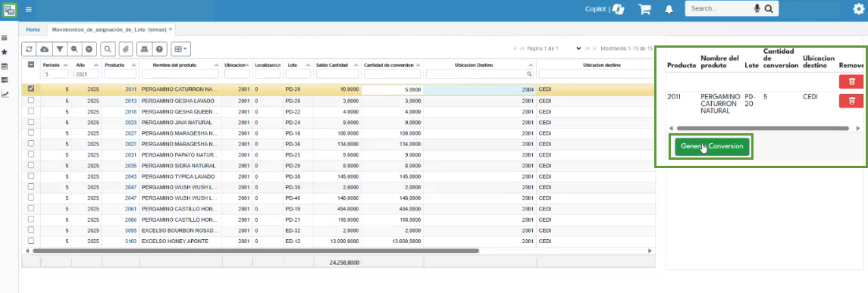This screenshot has width=868, height=293.
Task: Open the calendar icon in sidebar
Action: pos(5,67)
